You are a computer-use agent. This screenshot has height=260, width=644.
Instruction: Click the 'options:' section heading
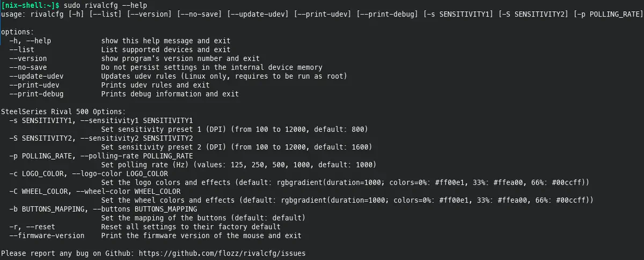coord(17,32)
